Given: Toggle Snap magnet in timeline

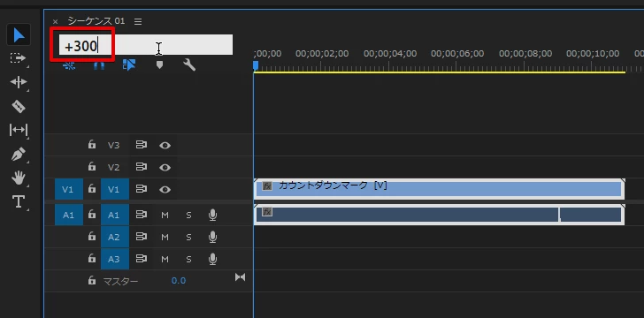Looking at the screenshot, I should [99, 65].
